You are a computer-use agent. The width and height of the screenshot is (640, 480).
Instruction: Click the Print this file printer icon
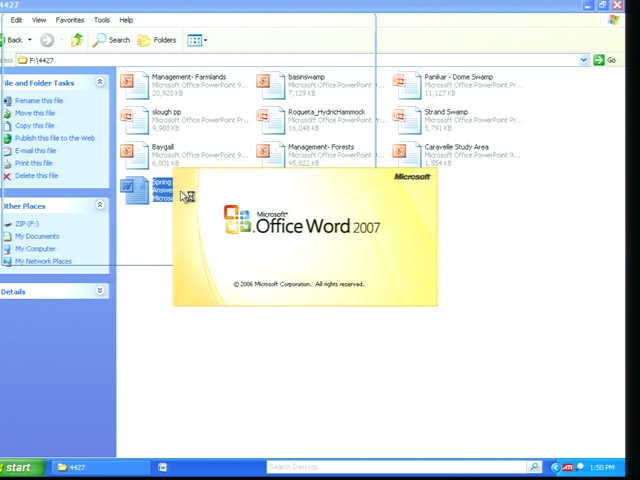pos(7,164)
